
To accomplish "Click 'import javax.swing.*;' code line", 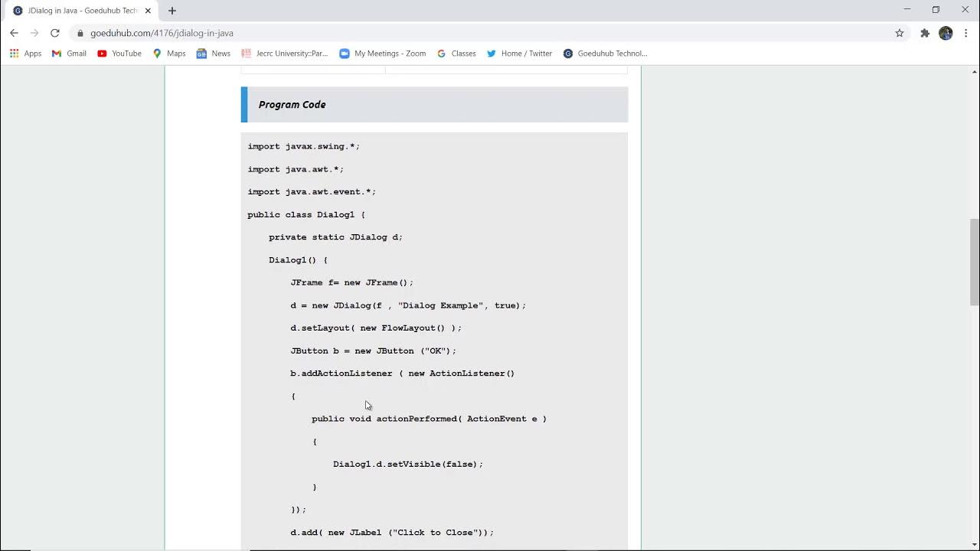I will 303,146.
